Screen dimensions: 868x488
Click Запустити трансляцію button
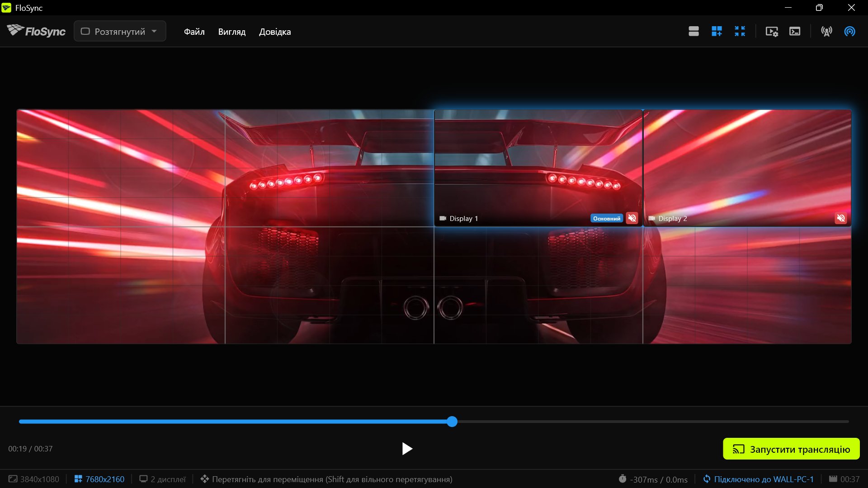tap(791, 449)
